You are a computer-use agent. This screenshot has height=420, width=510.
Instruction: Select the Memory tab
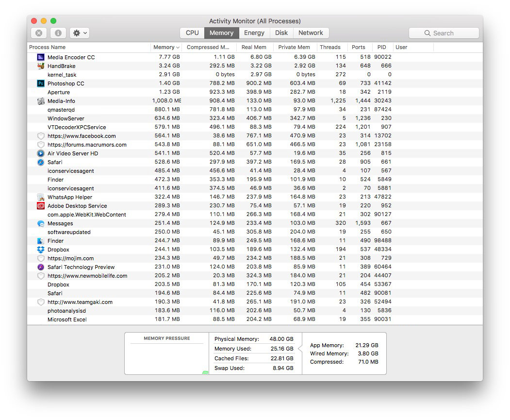pos(221,33)
